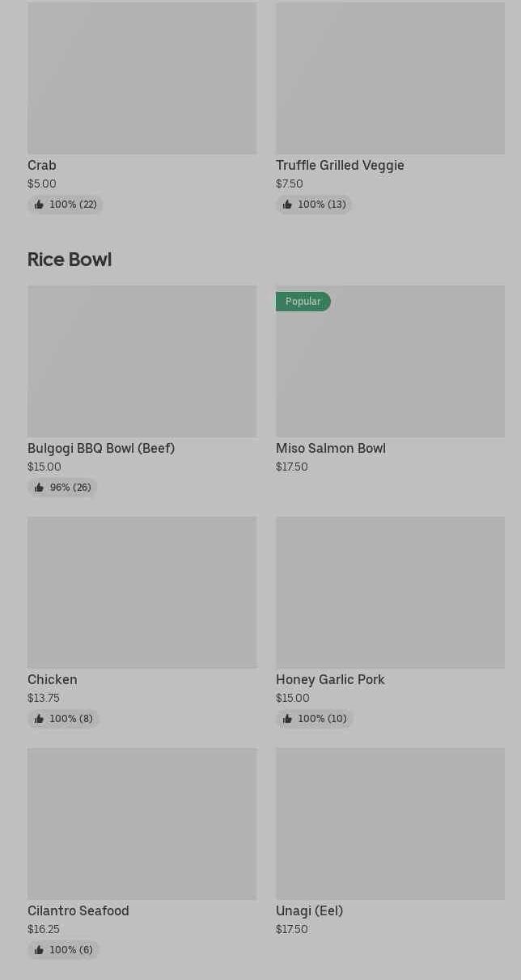The width and height of the screenshot is (521, 980).
Task: Select the Honey Garlic Pork image
Action: point(390,592)
